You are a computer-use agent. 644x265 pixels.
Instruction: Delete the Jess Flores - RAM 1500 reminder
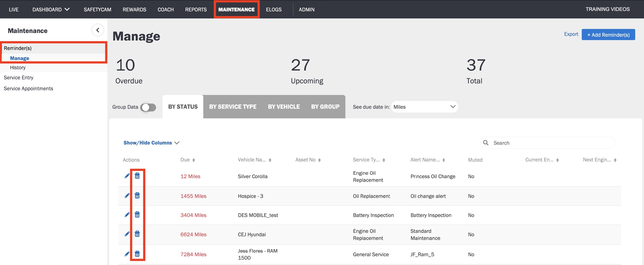click(x=137, y=254)
